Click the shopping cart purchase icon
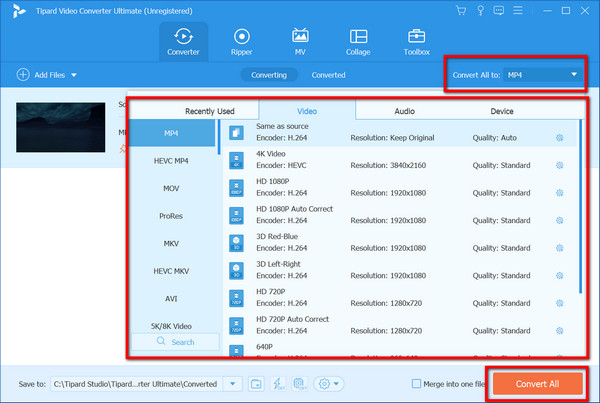 (461, 11)
